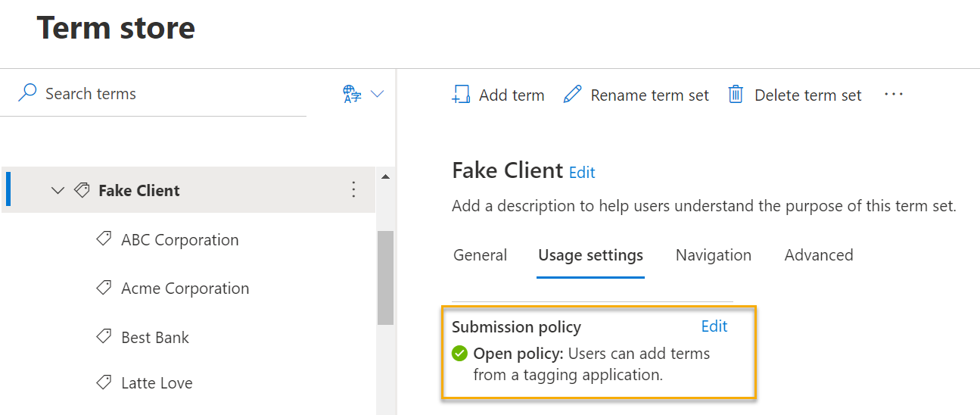The width and height of the screenshot is (980, 415).
Task: Click the Delete term set trash icon
Action: click(x=736, y=95)
